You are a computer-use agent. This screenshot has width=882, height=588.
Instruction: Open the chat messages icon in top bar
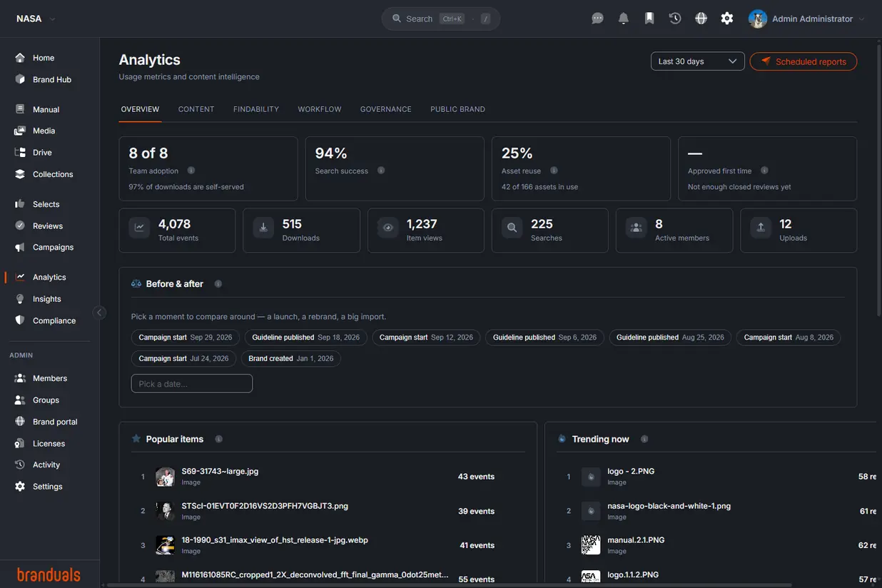coord(598,19)
